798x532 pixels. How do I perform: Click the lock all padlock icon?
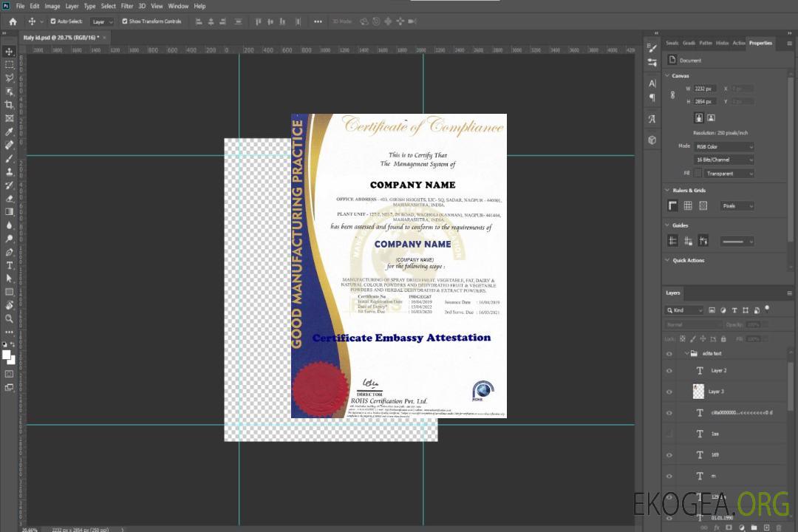[723, 339]
